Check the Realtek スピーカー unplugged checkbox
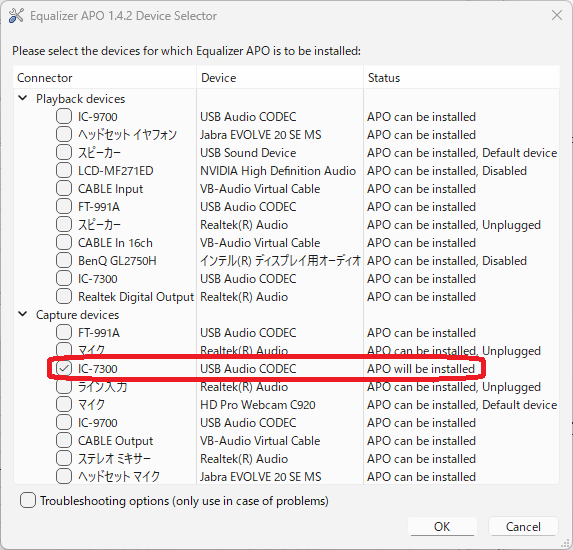 click(x=64, y=224)
